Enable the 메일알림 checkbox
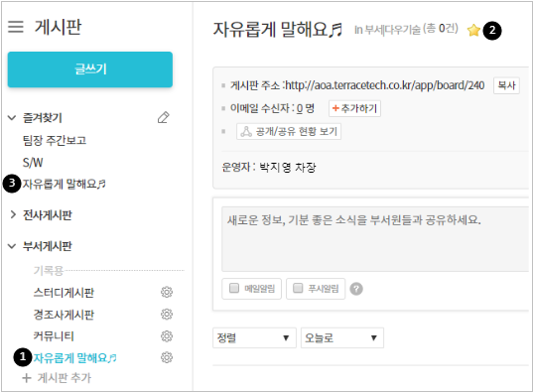 click(234, 288)
